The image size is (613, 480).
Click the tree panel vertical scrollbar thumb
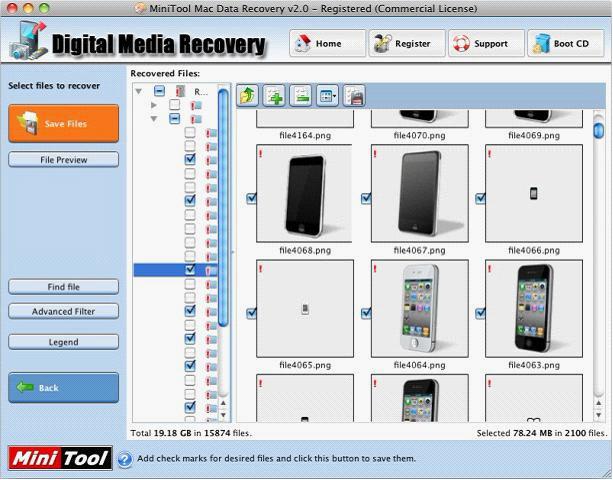(223, 208)
